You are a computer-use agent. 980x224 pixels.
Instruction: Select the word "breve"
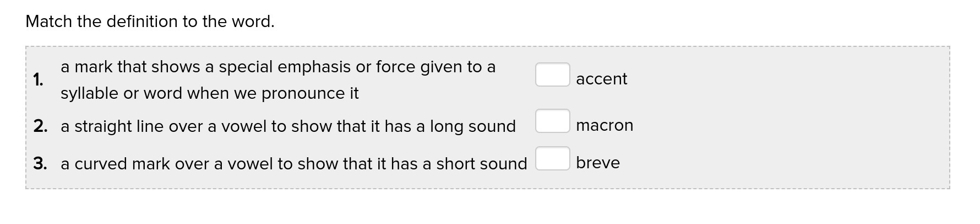pyautogui.click(x=598, y=163)
